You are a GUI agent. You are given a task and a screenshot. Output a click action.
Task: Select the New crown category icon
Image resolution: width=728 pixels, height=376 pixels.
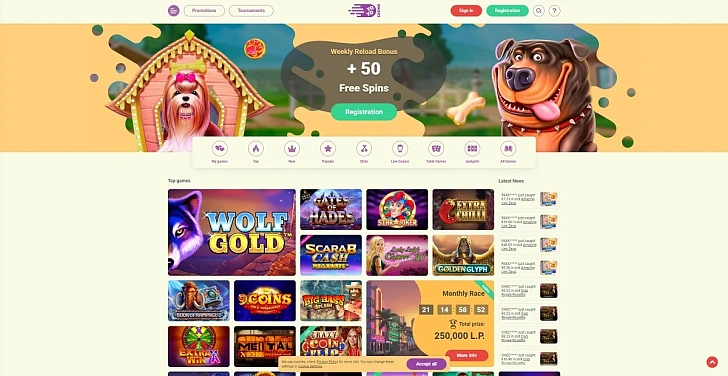tap(292, 149)
